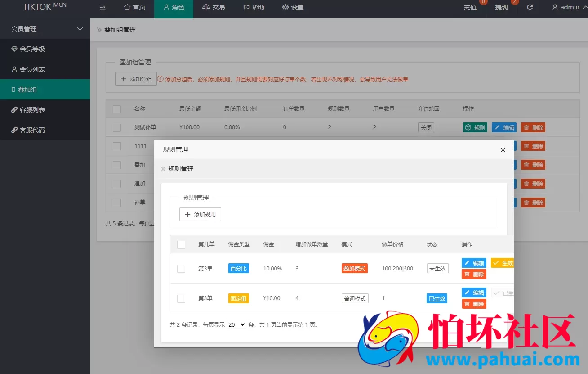Toggle the sidebar collapse menu icon
Image resolution: width=588 pixels, height=374 pixels.
coord(103,7)
